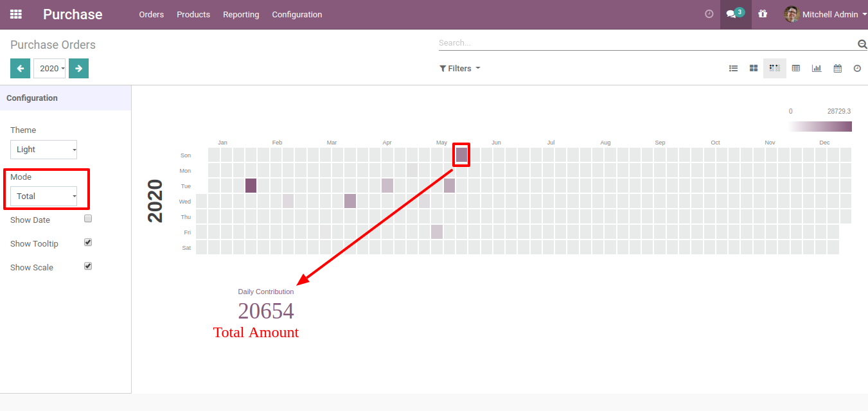Screen dimensions: 868x411
Task: Go to previous year with left arrow
Action: click(x=20, y=68)
